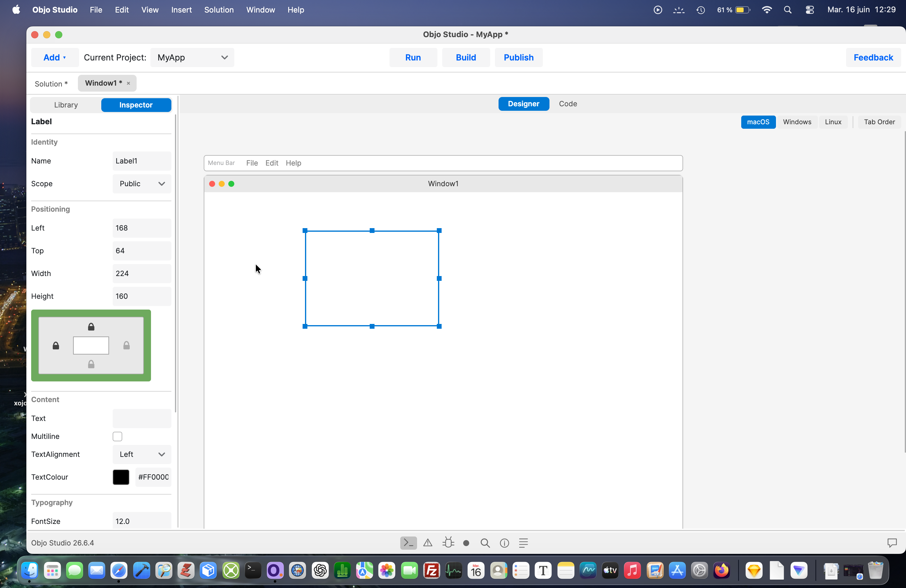Click the Build button
The image size is (906, 588).
click(x=466, y=57)
